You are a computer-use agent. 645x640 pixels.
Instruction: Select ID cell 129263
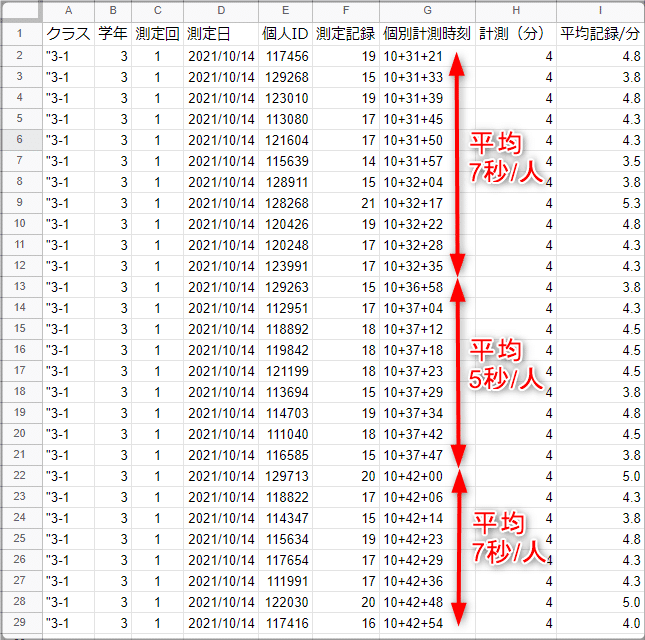tap(285, 287)
